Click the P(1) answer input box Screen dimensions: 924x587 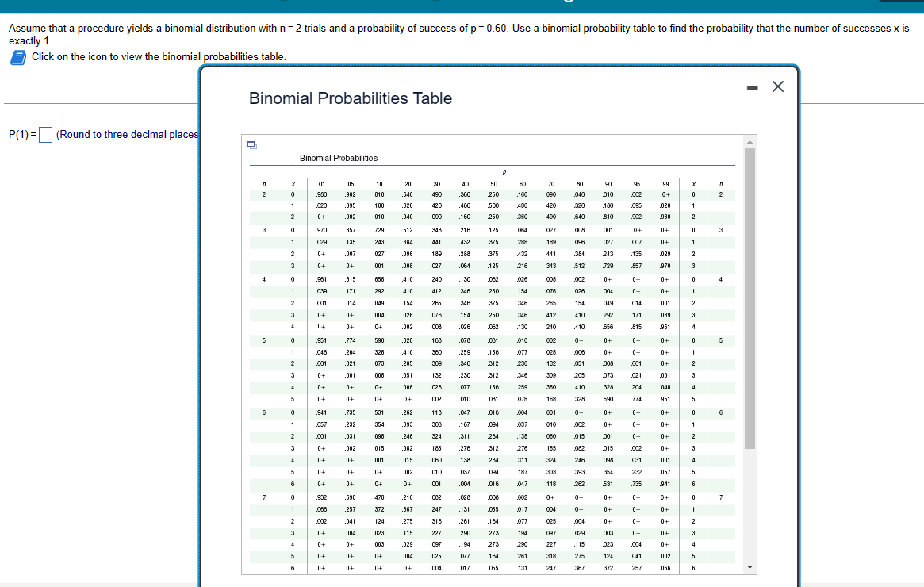[45, 135]
